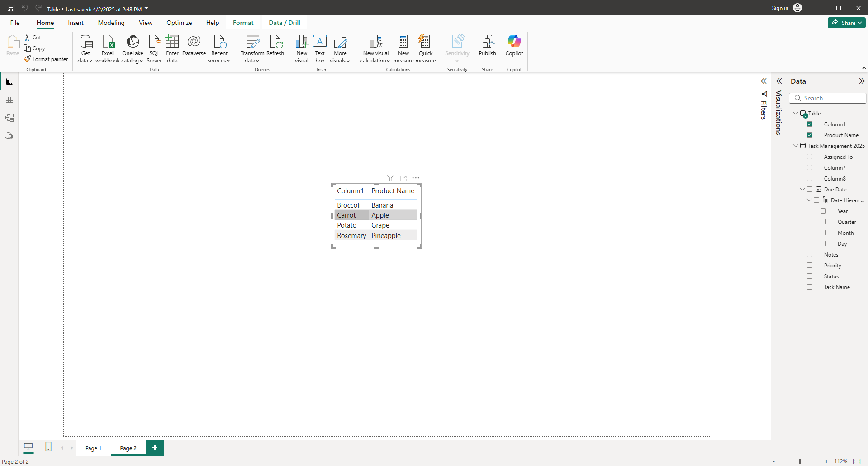
Task: Insert a New visual
Action: click(302, 49)
